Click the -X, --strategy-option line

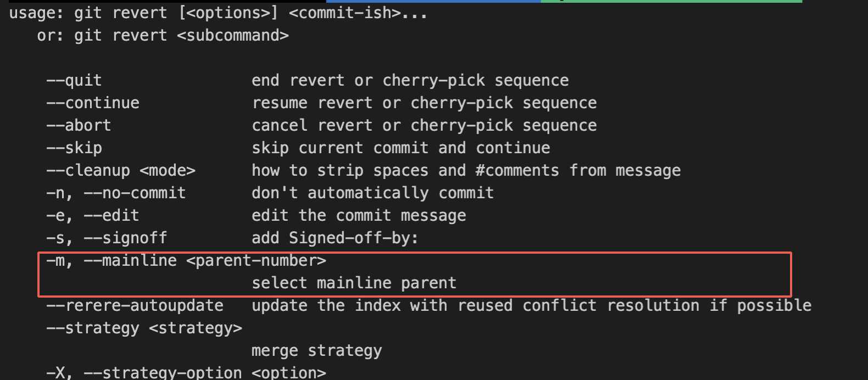[186, 373]
